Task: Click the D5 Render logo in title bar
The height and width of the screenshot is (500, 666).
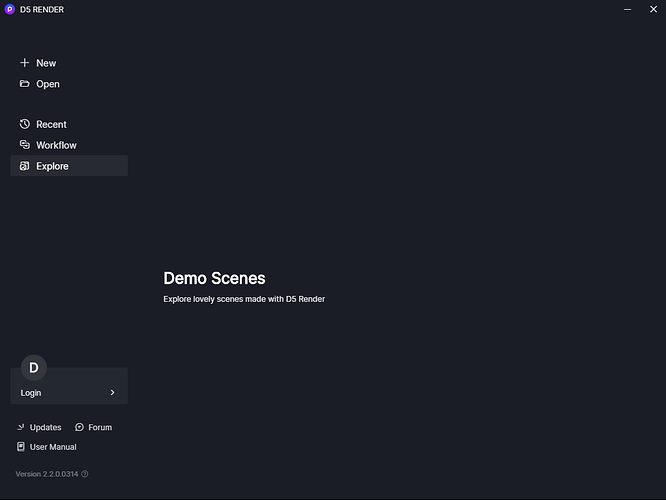Action: pos(9,9)
